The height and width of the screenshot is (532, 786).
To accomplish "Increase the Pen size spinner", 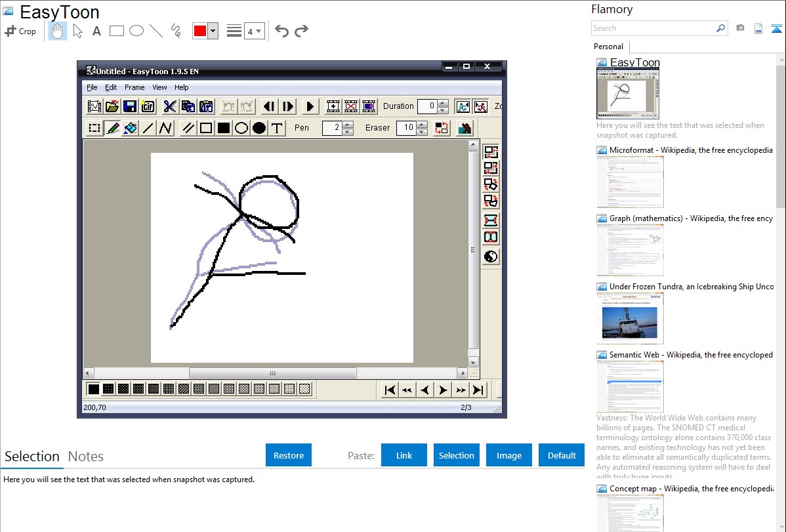I will [348, 125].
